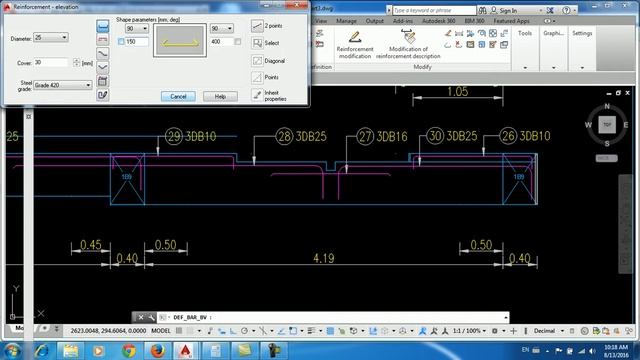640x360 pixels.
Task: Click the grid display icon next to MODEL
Action: (x=179, y=331)
